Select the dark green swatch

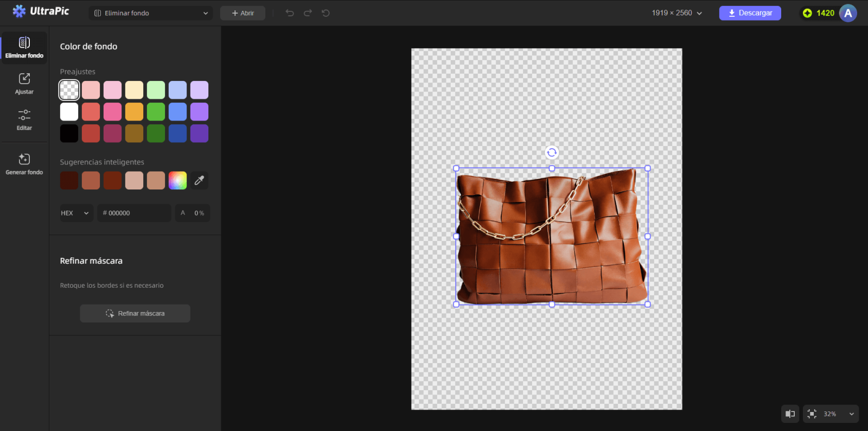(x=156, y=134)
